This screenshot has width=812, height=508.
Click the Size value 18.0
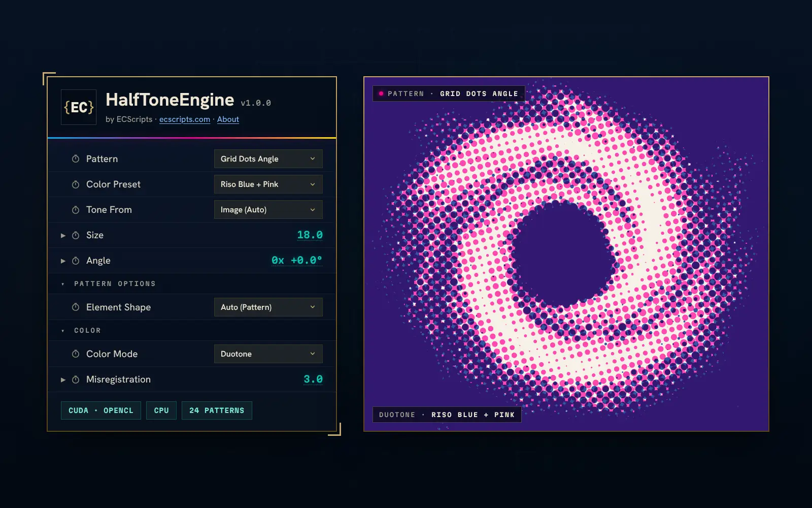tap(310, 235)
